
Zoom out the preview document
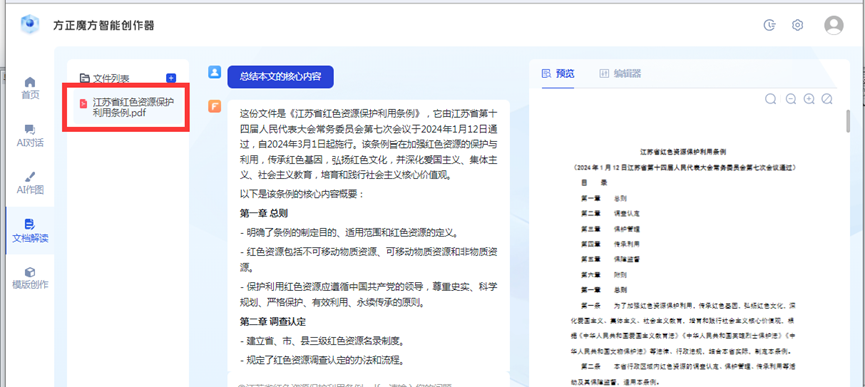(x=791, y=99)
